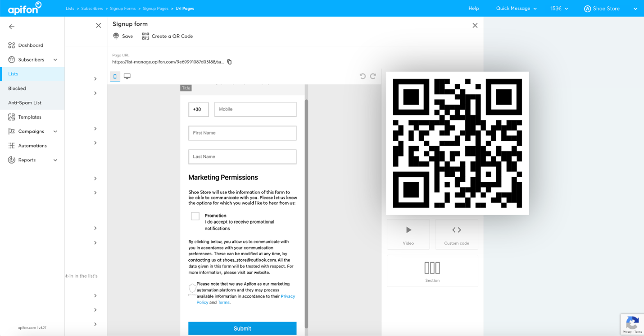Click the Templates icon
The height and width of the screenshot is (336, 644).
(12, 117)
